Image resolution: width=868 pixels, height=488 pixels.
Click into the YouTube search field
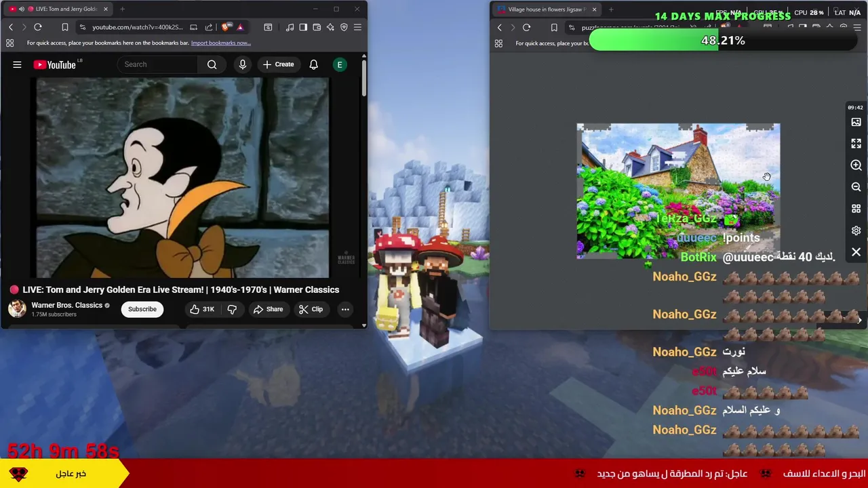tap(158, 64)
